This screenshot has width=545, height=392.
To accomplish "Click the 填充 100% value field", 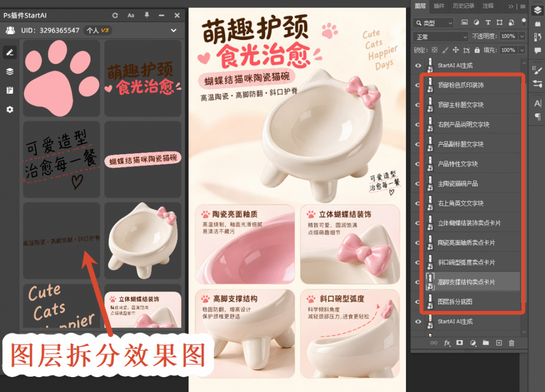I will (509, 51).
